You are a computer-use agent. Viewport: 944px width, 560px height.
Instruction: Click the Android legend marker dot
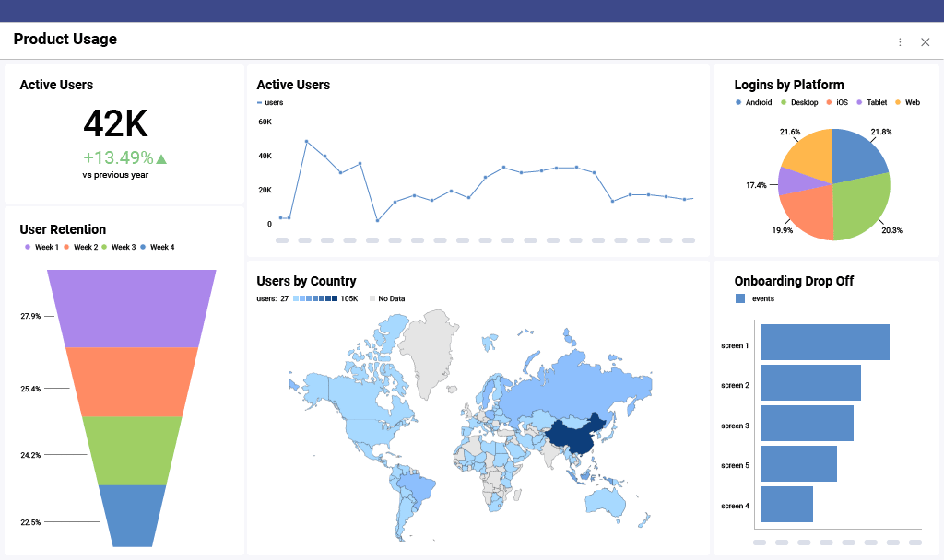[x=738, y=102]
